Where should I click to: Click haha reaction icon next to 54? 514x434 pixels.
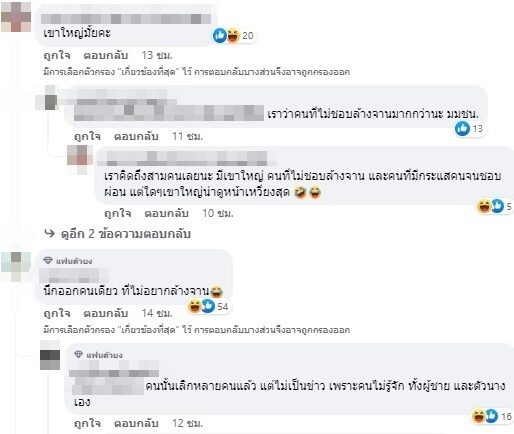[x=194, y=306]
